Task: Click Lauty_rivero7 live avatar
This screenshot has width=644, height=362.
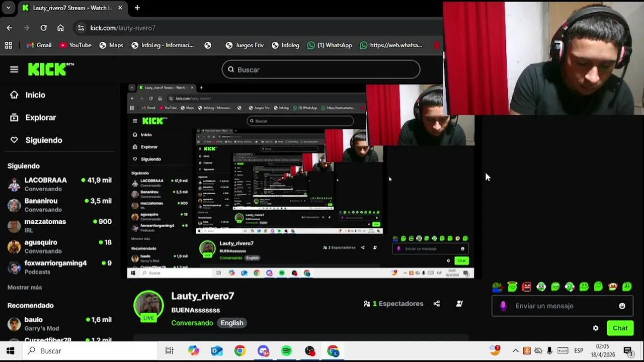Action: tap(148, 306)
